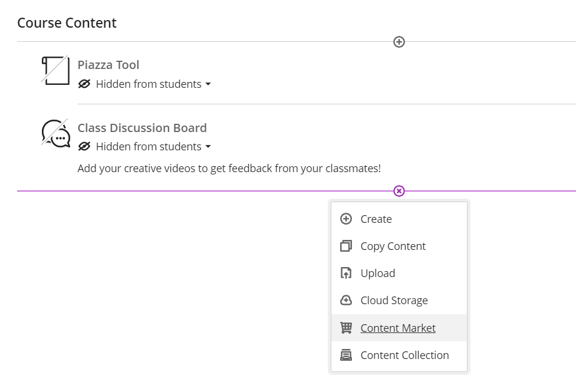Open Piazza Tool 'Hidden from students' selector

pos(144,84)
